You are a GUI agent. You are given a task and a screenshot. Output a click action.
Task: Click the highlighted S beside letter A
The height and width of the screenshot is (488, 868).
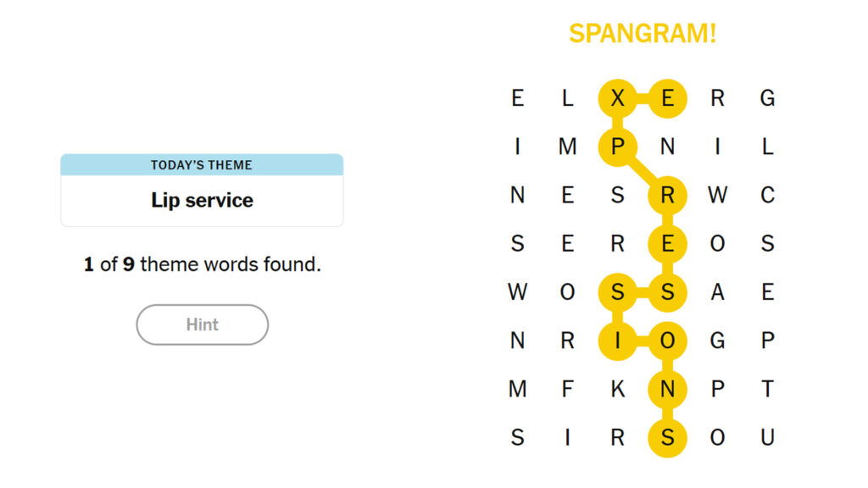667,293
